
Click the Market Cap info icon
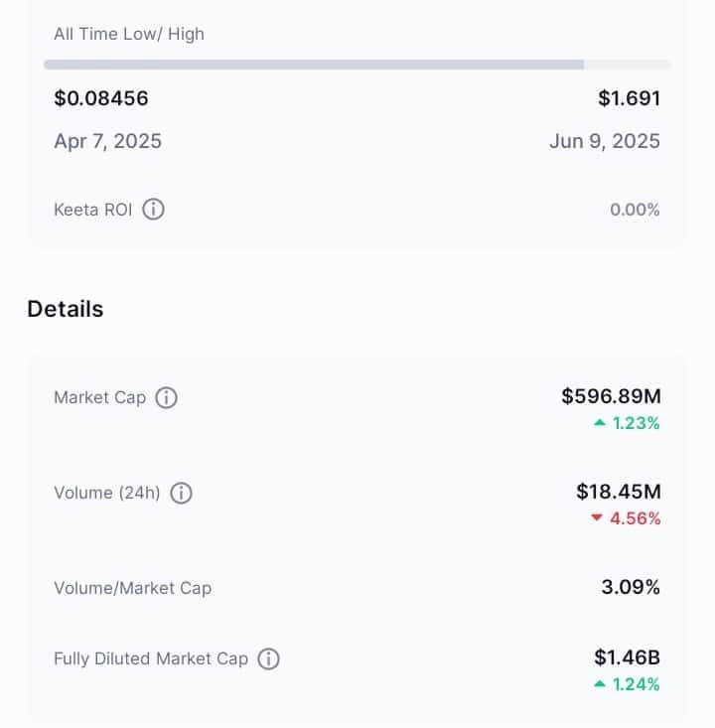(x=166, y=398)
